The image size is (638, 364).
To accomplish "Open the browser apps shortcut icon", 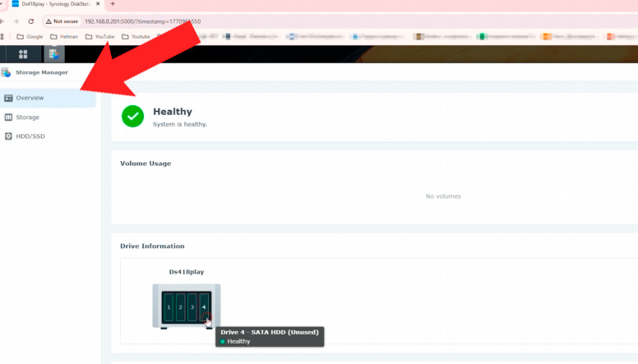I will [x=2, y=37].
